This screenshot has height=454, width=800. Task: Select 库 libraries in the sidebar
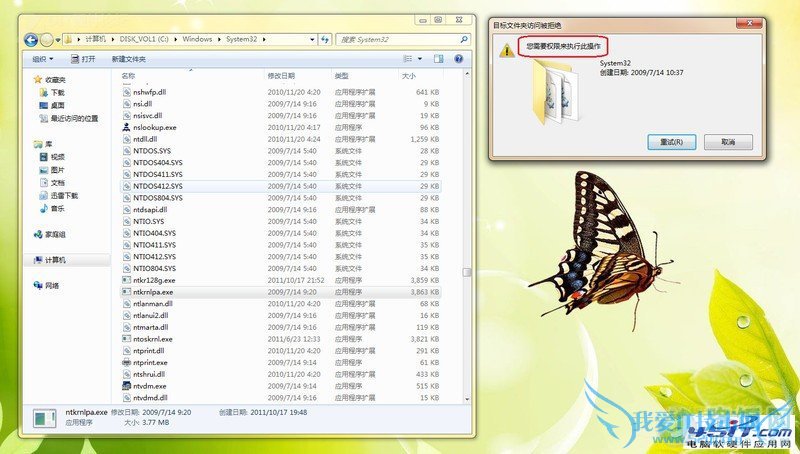pos(43,144)
